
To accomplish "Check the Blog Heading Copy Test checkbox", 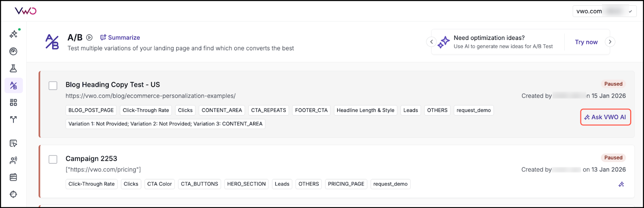I will pyautogui.click(x=53, y=85).
